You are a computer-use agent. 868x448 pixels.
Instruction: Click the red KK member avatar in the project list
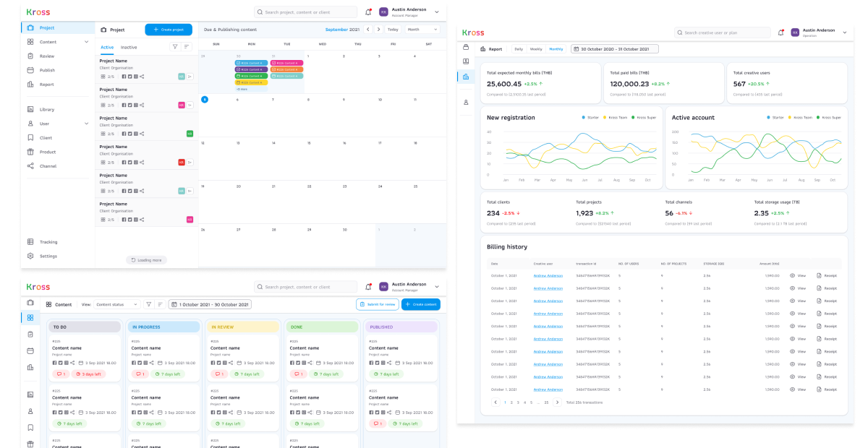point(182,163)
